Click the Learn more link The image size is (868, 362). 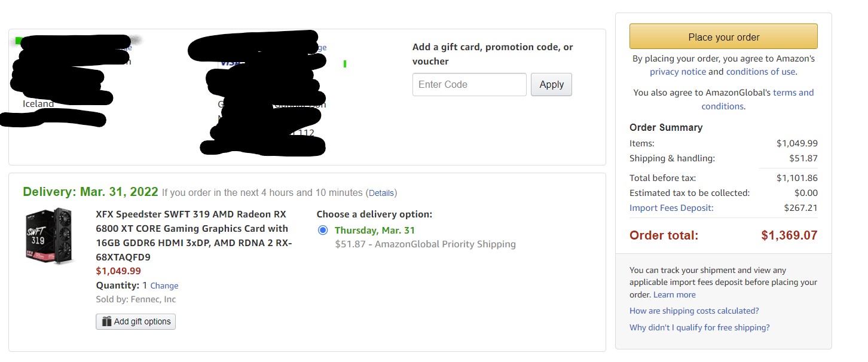pos(674,294)
